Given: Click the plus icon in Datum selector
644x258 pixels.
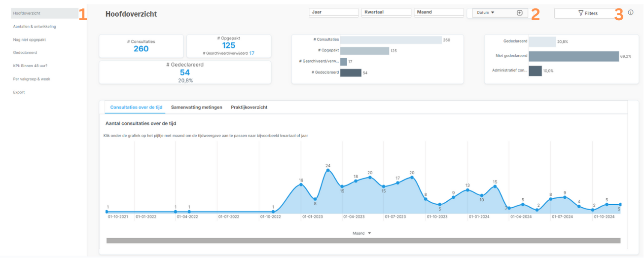Looking at the screenshot, I should tap(519, 13).
